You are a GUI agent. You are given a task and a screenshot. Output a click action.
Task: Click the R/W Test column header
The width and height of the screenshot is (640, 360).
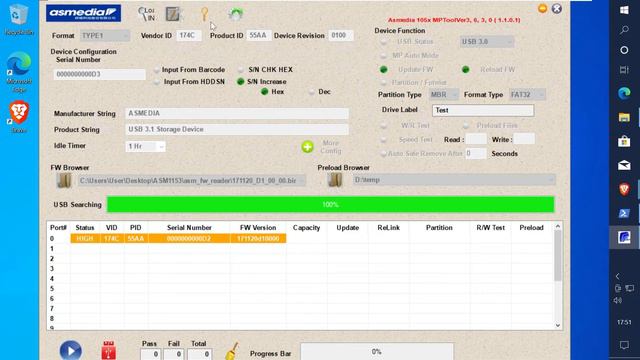tap(491, 228)
